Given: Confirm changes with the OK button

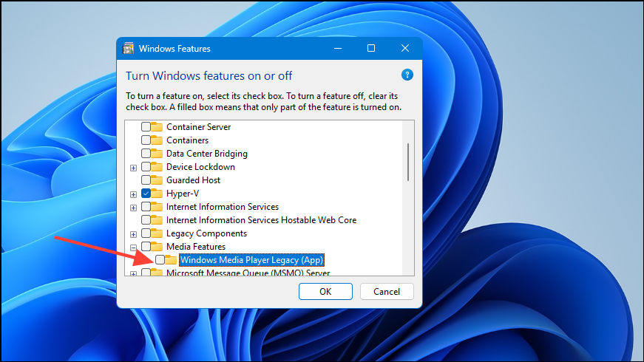Looking at the screenshot, I should (325, 291).
